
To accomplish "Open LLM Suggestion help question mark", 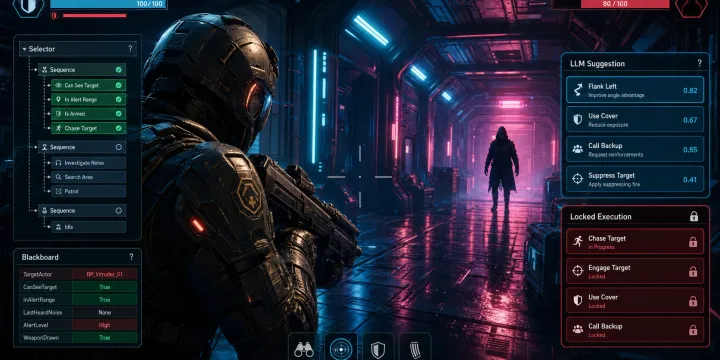I will pyautogui.click(x=699, y=63).
